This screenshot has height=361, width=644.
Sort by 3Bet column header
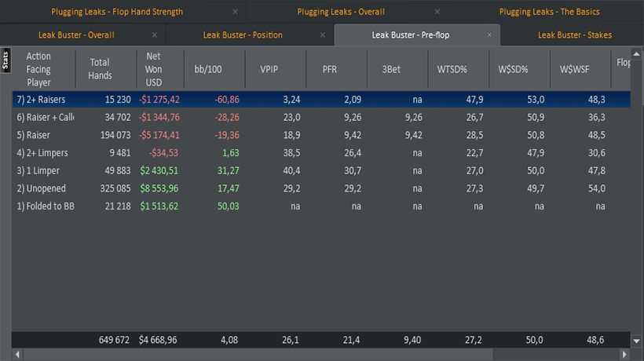(x=397, y=69)
